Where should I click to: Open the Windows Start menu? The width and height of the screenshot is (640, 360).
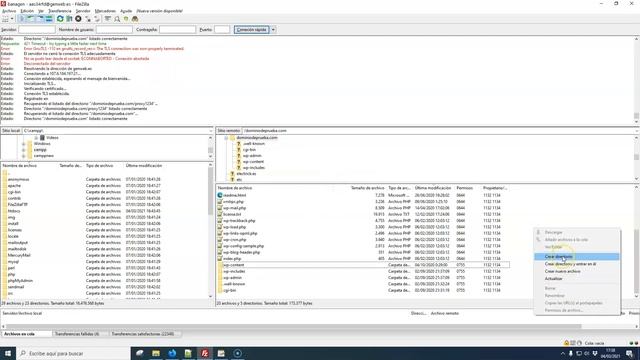pyautogui.click(x=8, y=353)
